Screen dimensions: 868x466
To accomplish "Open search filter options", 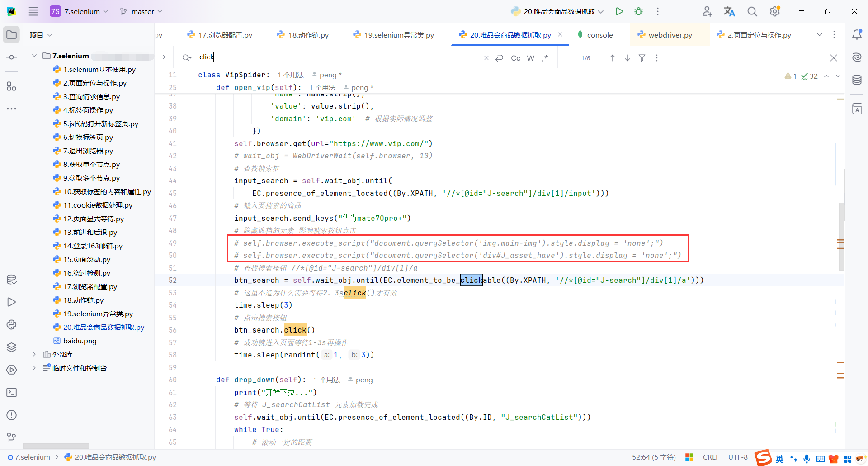I will (x=642, y=58).
